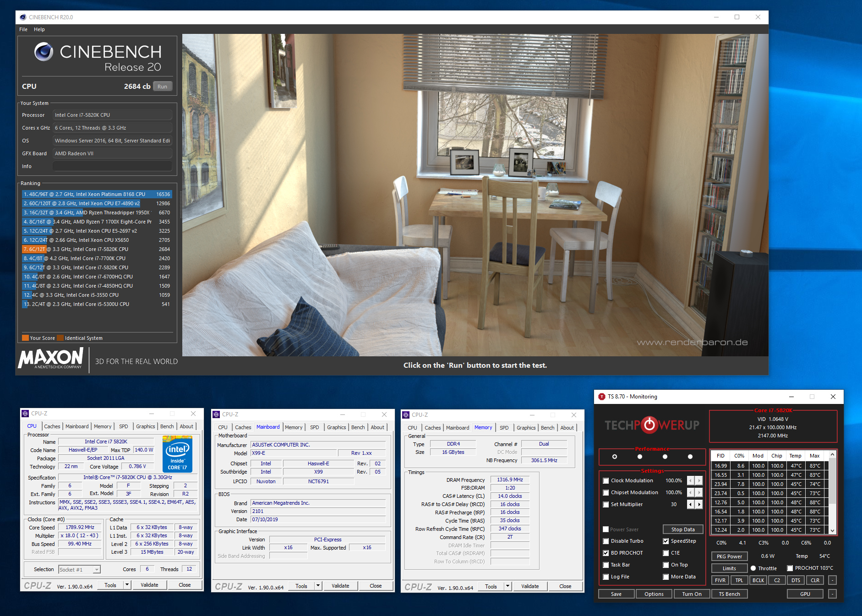
Task: Click the title bar icon of the CPU-Z Memory window
Action: 406,415
